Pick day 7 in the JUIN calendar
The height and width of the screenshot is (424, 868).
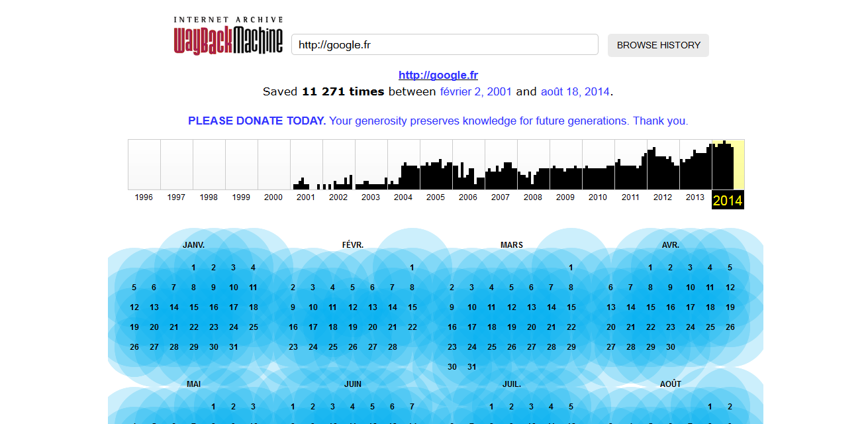point(412,407)
